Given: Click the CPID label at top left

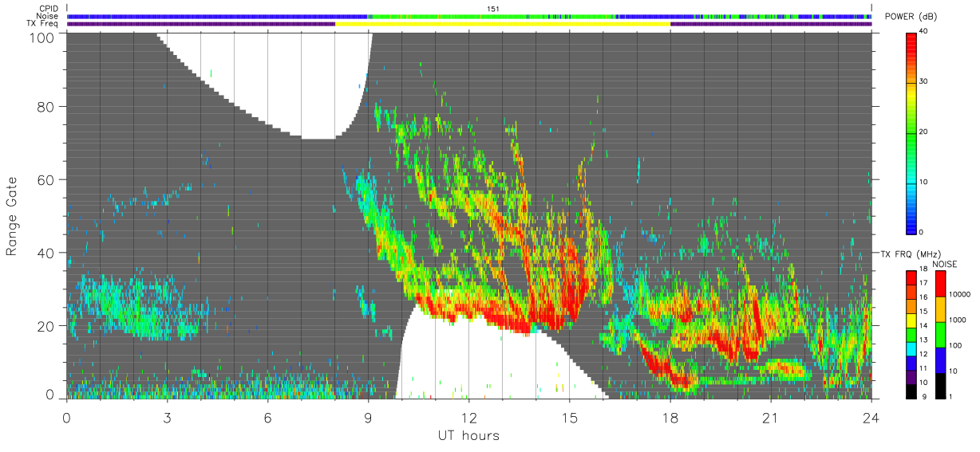Looking at the screenshot, I should [x=49, y=9].
